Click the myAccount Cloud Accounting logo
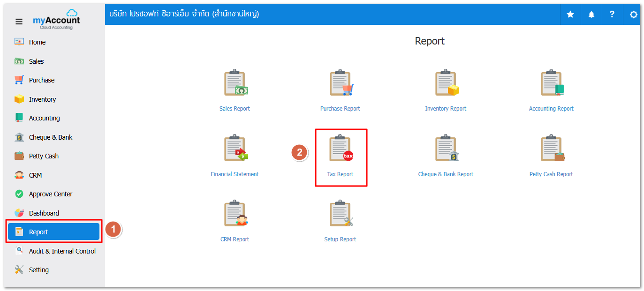644x291 pixels. (x=56, y=20)
